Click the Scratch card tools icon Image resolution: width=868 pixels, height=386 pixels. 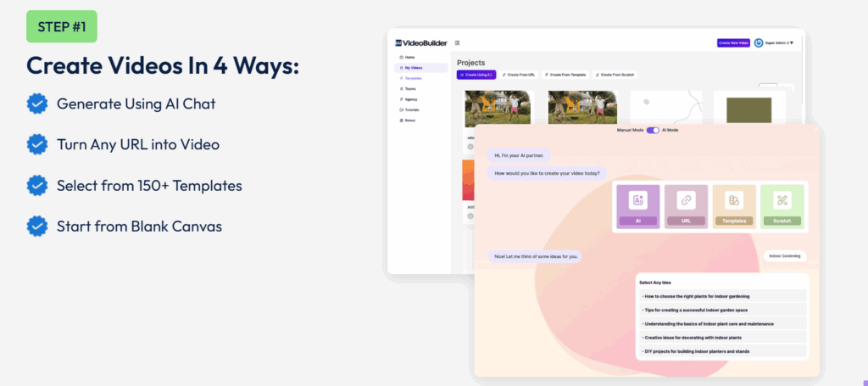782,200
